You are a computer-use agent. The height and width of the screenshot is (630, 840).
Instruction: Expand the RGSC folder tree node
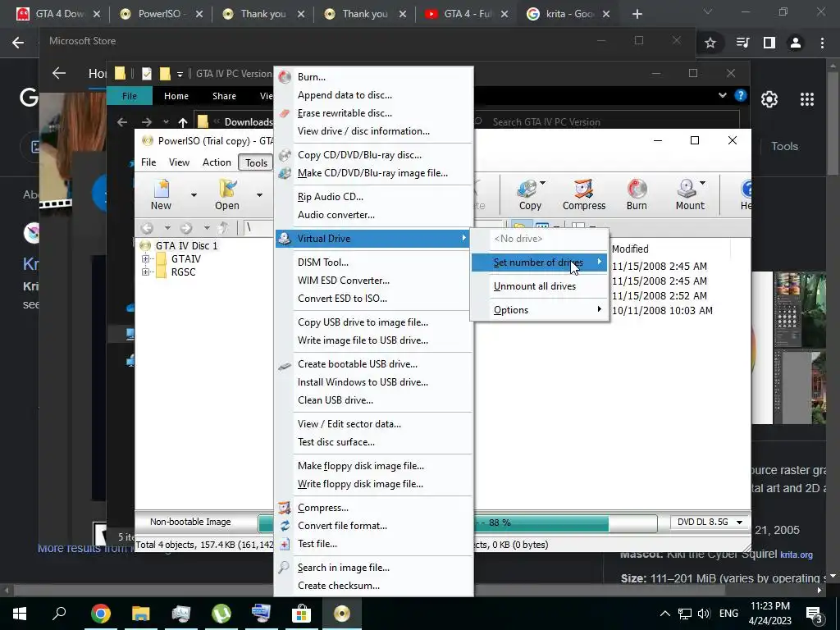[x=145, y=272]
